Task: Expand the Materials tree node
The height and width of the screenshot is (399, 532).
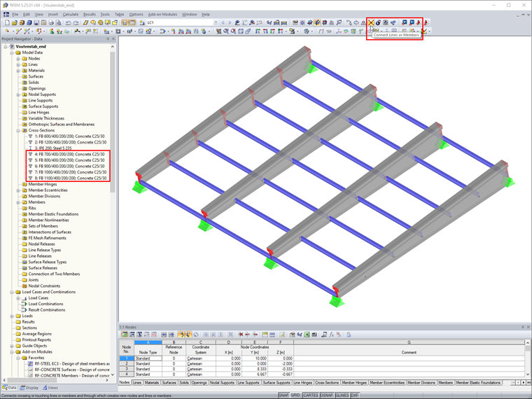Action: (x=18, y=71)
